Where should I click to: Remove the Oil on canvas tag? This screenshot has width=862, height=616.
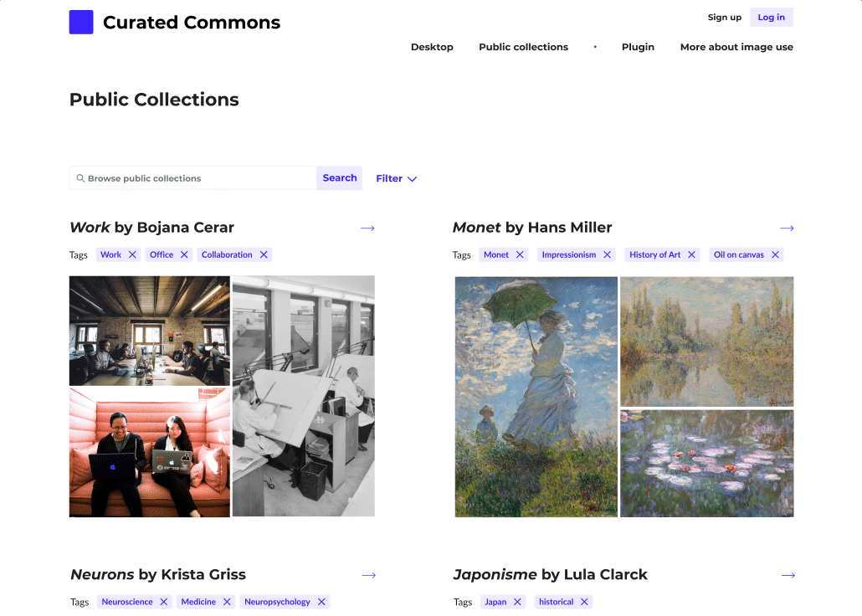(x=775, y=254)
